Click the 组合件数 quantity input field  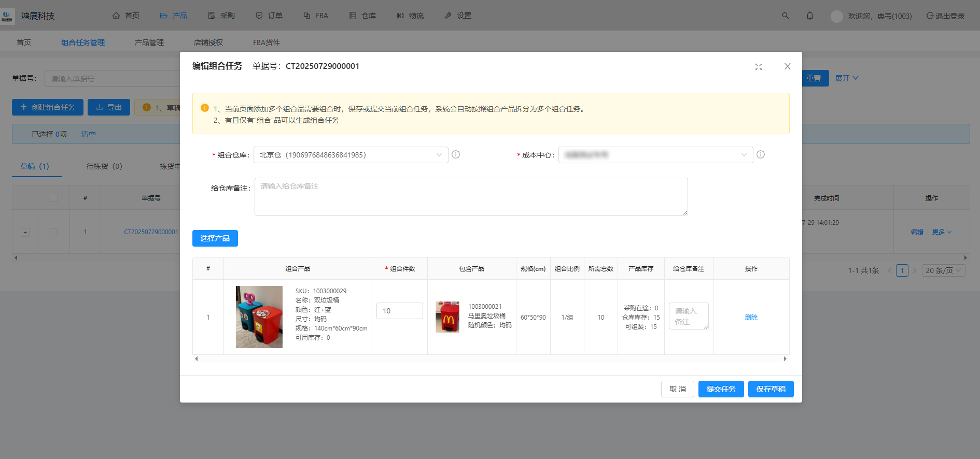(x=399, y=311)
